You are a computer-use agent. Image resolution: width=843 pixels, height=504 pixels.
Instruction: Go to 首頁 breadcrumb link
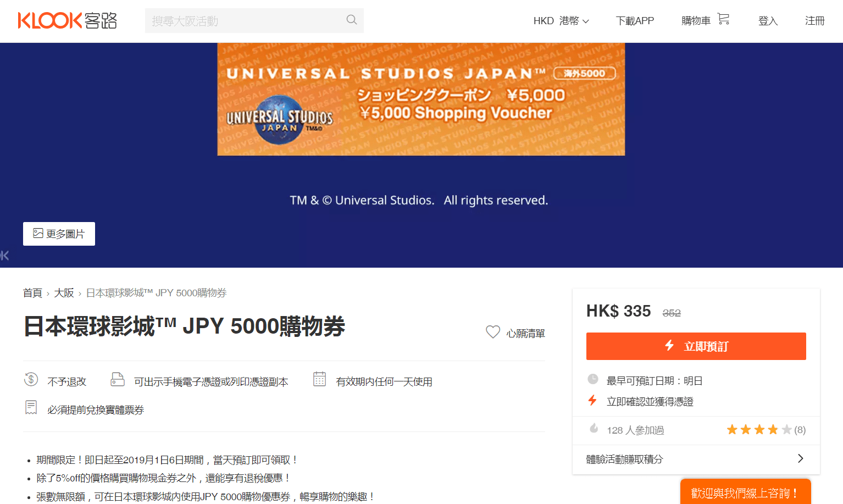32,293
